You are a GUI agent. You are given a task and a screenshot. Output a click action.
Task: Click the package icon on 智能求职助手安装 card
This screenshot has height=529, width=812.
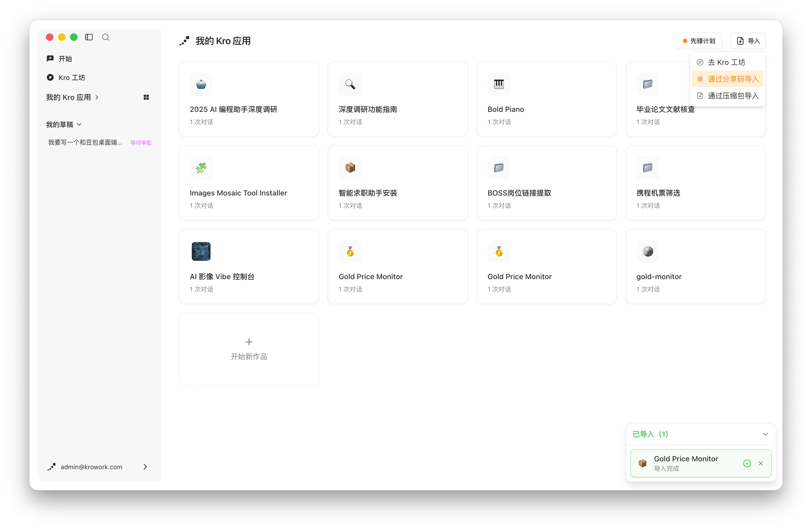(350, 168)
